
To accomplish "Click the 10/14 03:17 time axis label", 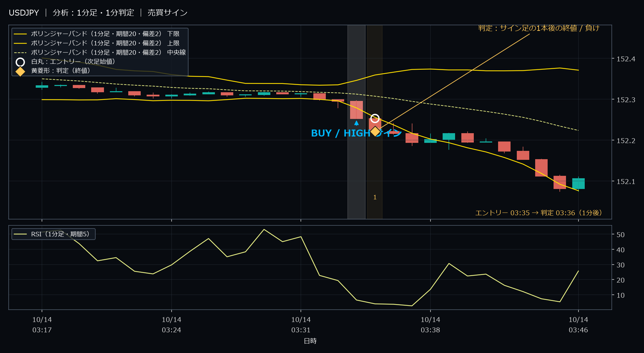I will click(x=42, y=325).
